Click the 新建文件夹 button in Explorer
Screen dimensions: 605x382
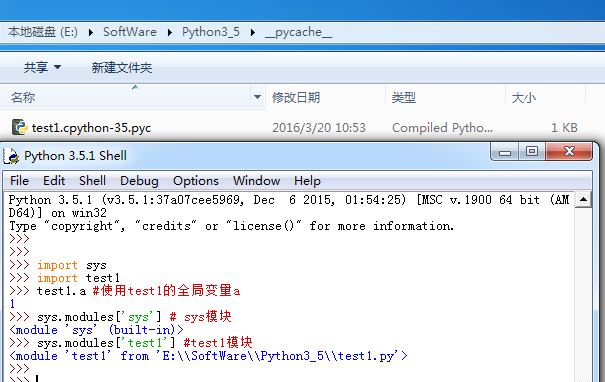122,68
